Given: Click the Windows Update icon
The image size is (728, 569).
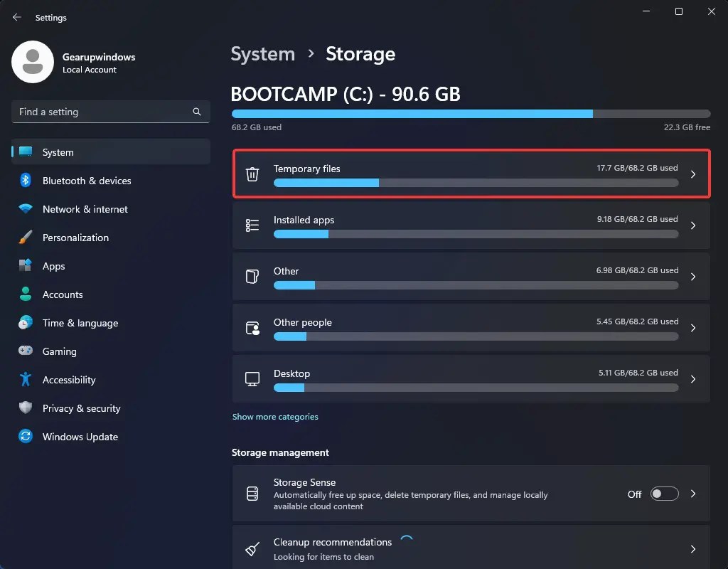Looking at the screenshot, I should pyautogui.click(x=26, y=437).
